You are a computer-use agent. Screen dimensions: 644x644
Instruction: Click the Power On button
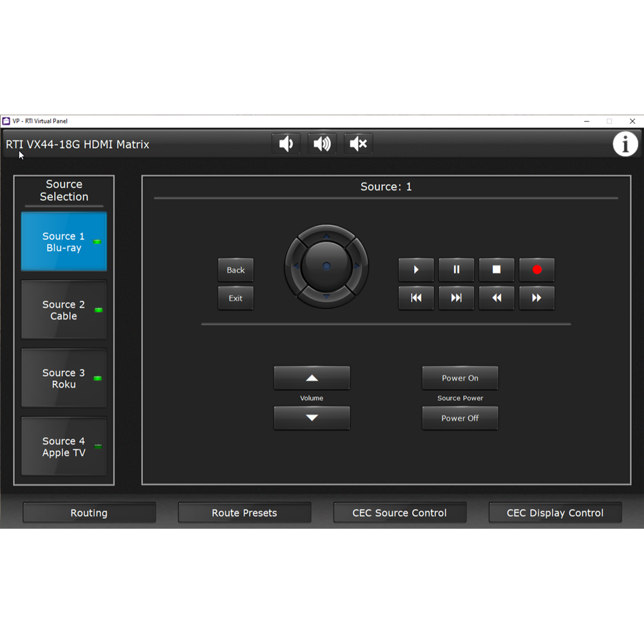(460, 378)
